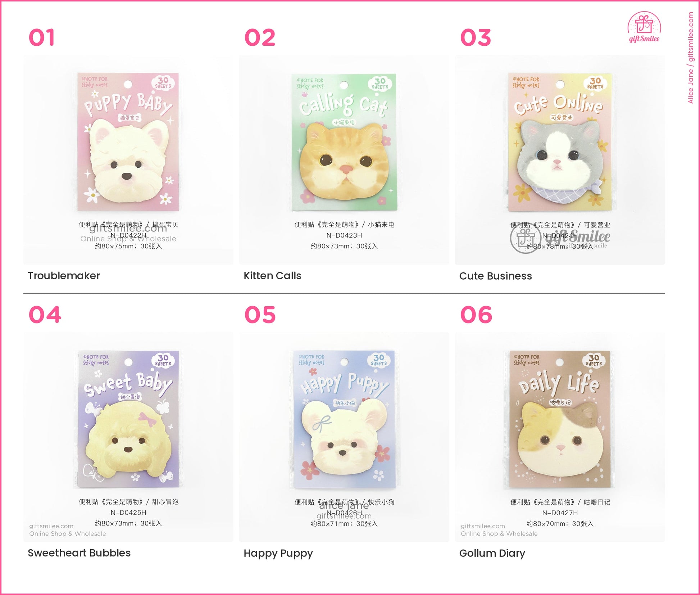Click the giftSmilee watermark logo on item 03
This screenshot has width=700, height=595.
click(x=560, y=238)
